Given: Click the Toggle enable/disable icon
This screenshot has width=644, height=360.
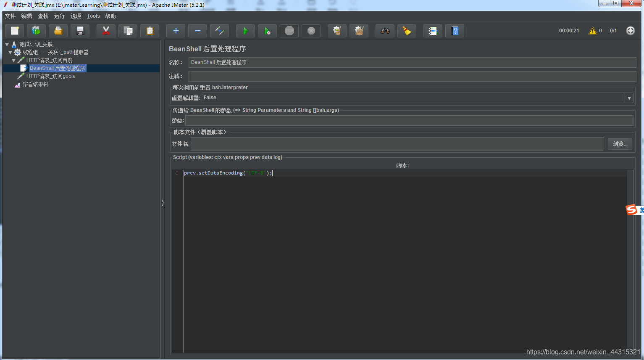Looking at the screenshot, I should (x=219, y=31).
